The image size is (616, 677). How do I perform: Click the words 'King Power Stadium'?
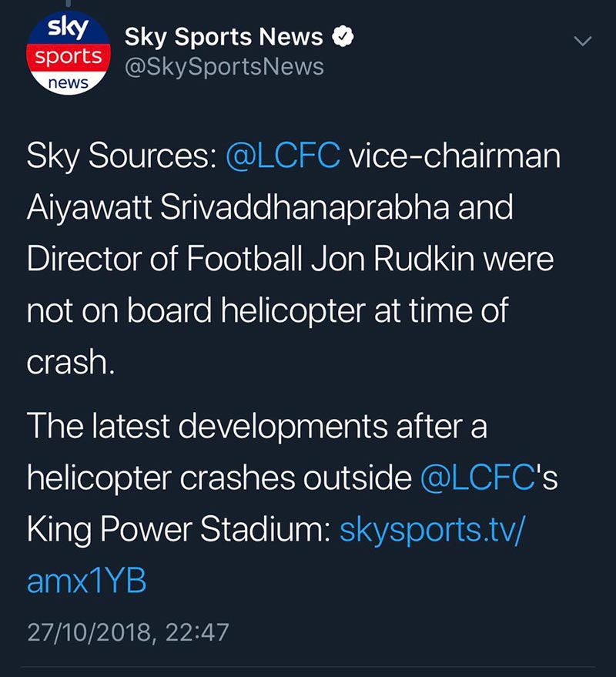tap(178, 529)
